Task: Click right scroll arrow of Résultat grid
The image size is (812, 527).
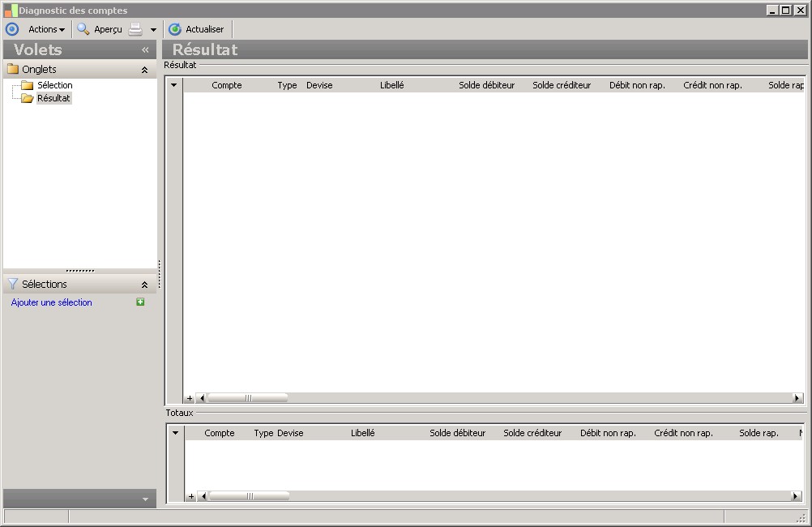Action: [797, 398]
